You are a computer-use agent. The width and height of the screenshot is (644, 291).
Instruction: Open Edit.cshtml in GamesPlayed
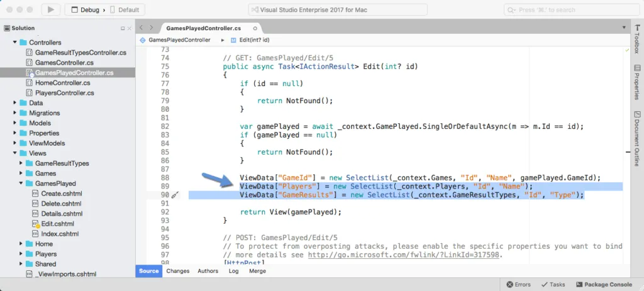click(x=57, y=224)
